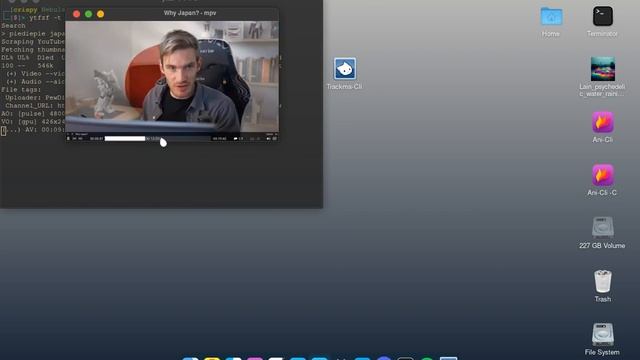Screen dimensions: 640x360
Task: Mute the mpv volume icon
Action: click(268, 139)
